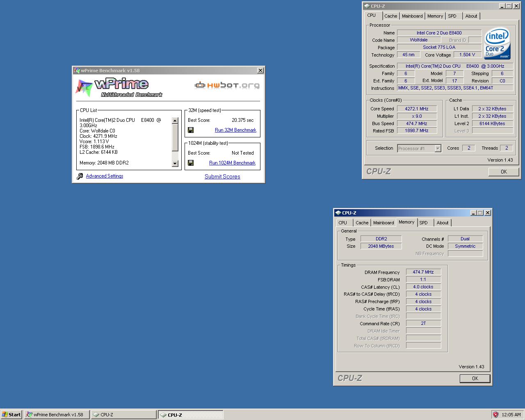The height and width of the screenshot is (420, 525).
Task: Click the Package value Socket 775 LGA
Action: (x=439, y=47)
